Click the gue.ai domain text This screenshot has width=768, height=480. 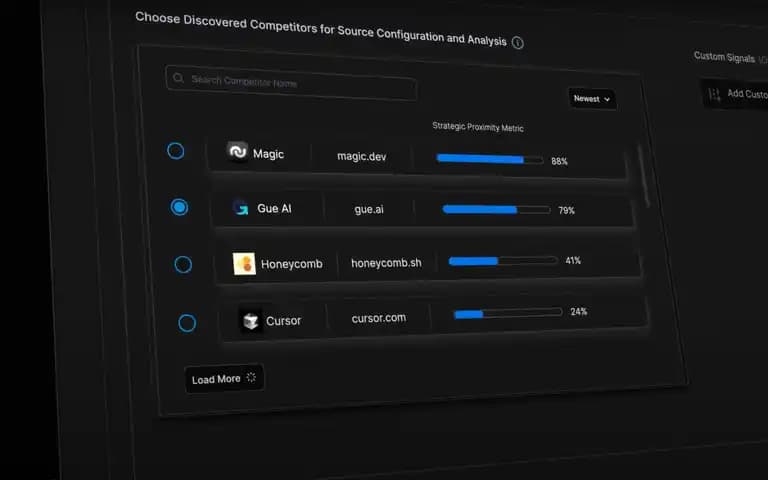click(x=369, y=209)
